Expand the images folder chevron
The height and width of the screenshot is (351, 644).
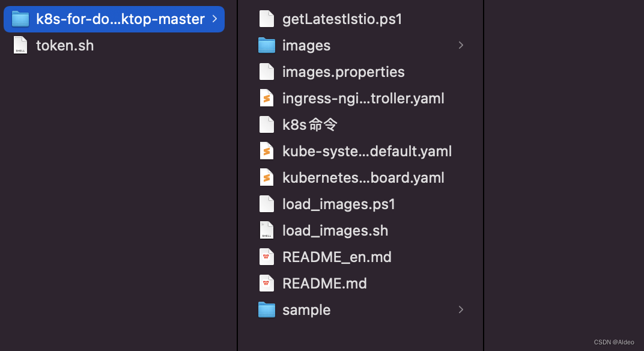pyautogui.click(x=461, y=45)
